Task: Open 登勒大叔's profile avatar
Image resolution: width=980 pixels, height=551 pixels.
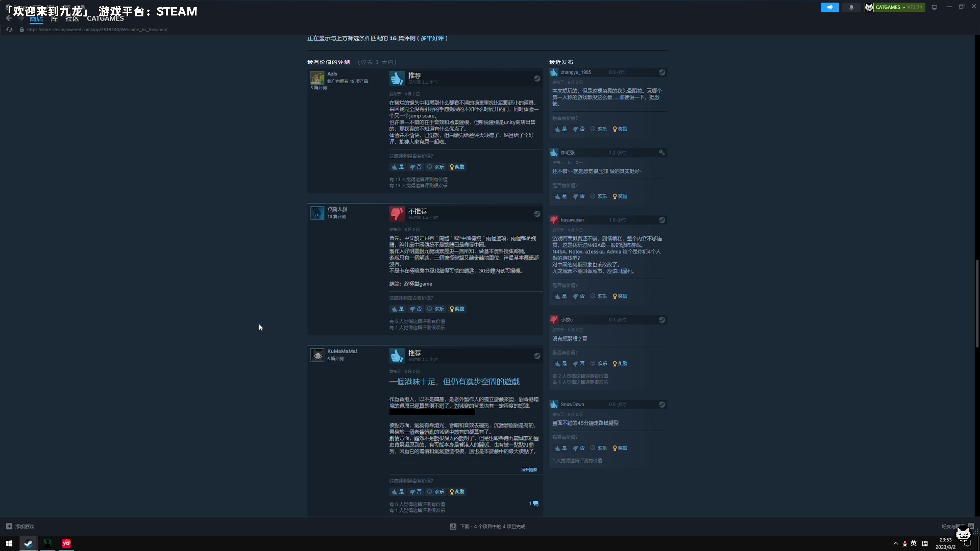Action: click(317, 213)
